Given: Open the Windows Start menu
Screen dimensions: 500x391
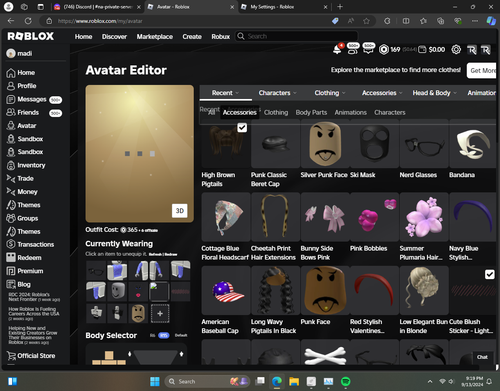Looking at the screenshot, I should click(x=155, y=381).
